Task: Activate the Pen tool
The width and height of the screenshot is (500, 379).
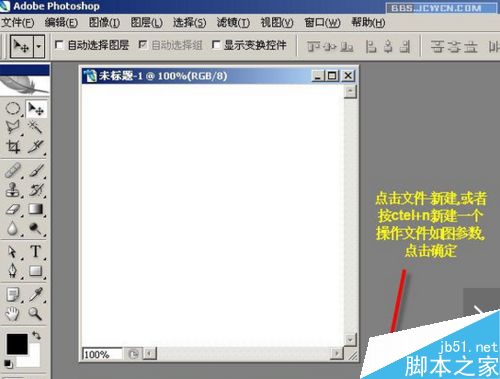Action: tap(13, 271)
